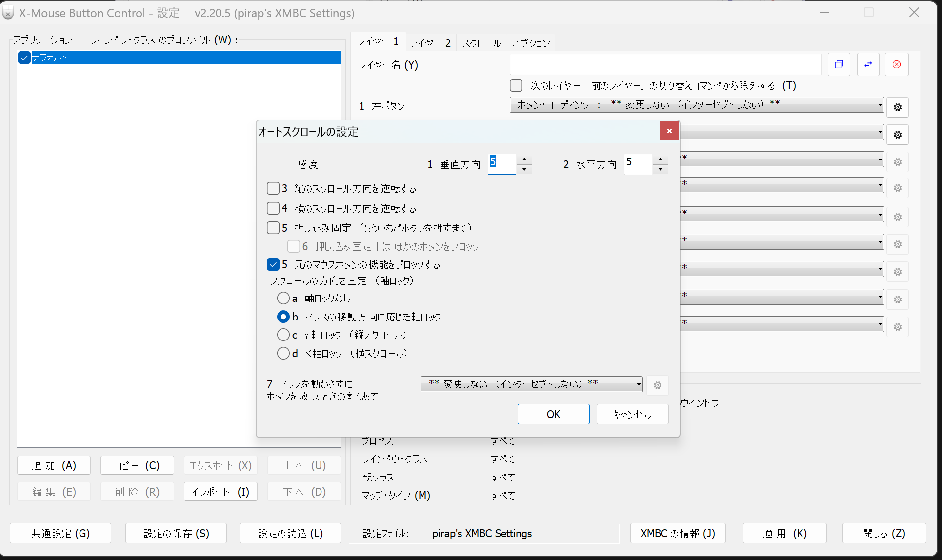
Task: Click the swap layers arrows icon
Action: coord(868,64)
